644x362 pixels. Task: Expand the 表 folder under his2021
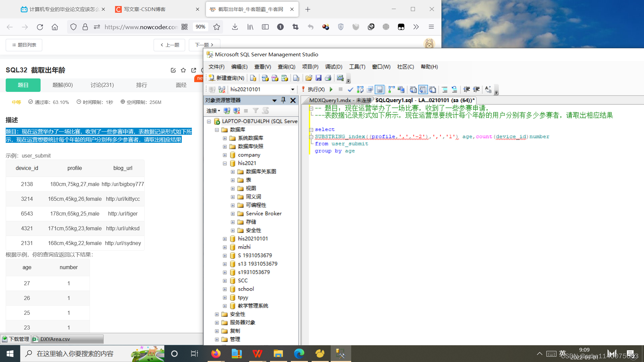point(233,180)
